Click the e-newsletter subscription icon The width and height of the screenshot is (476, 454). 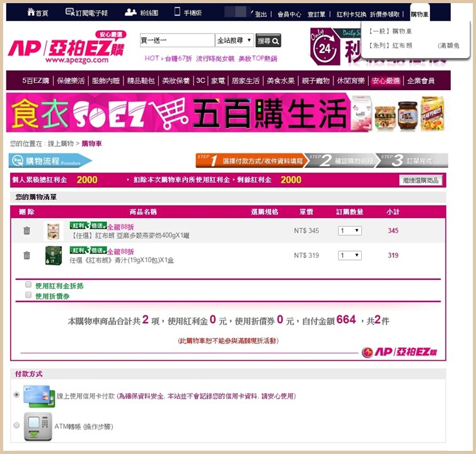tap(70, 13)
